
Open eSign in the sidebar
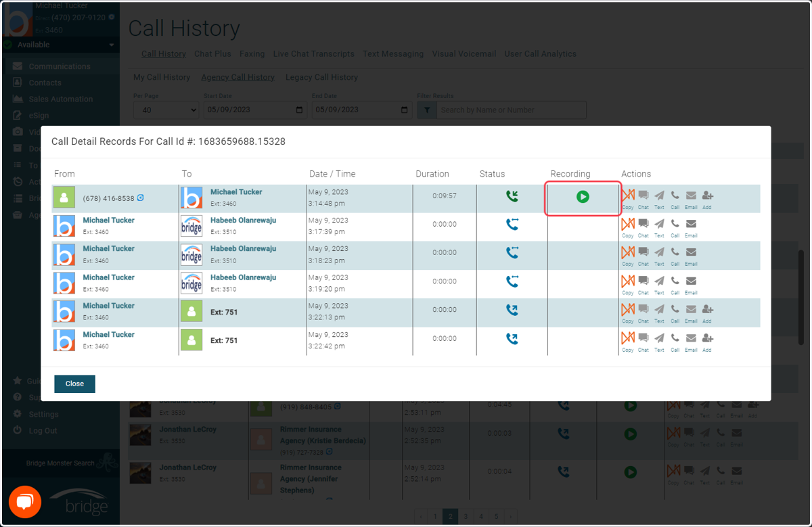[x=39, y=115]
